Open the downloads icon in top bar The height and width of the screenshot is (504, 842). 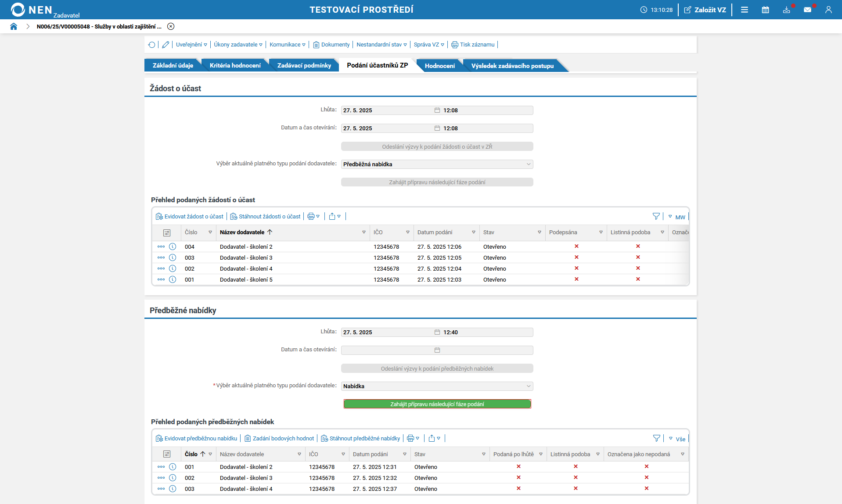[786, 10]
